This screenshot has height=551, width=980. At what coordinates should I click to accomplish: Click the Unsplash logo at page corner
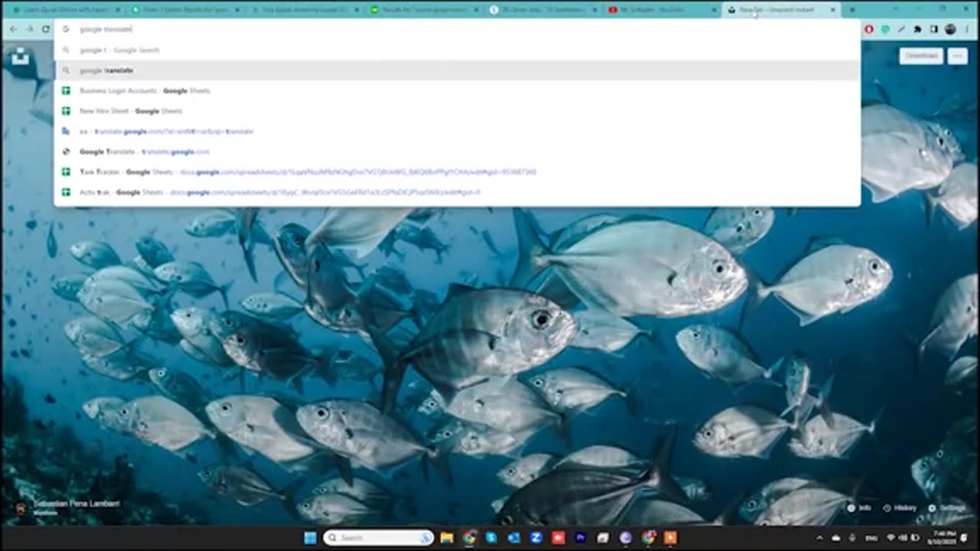[x=21, y=57]
